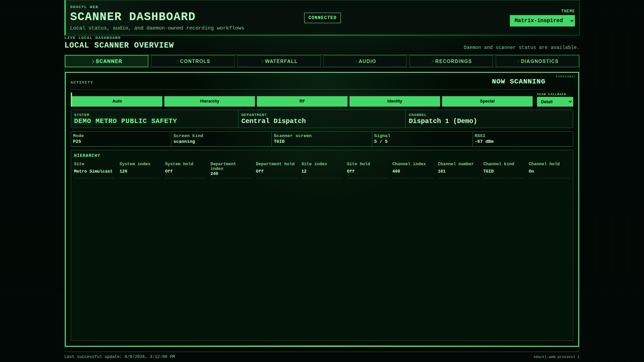Click the Mode value P25
The width and height of the screenshot is (644, 362).
pos(77,141)
